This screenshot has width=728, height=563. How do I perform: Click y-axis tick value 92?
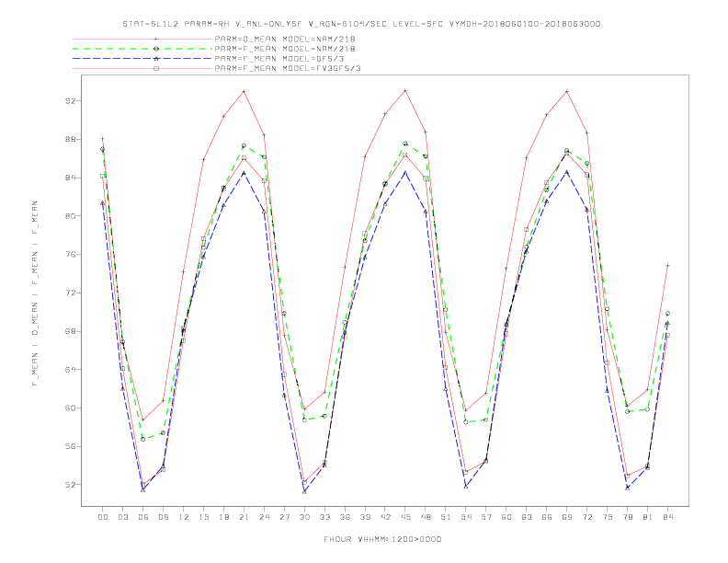click(x=71, y=101)
